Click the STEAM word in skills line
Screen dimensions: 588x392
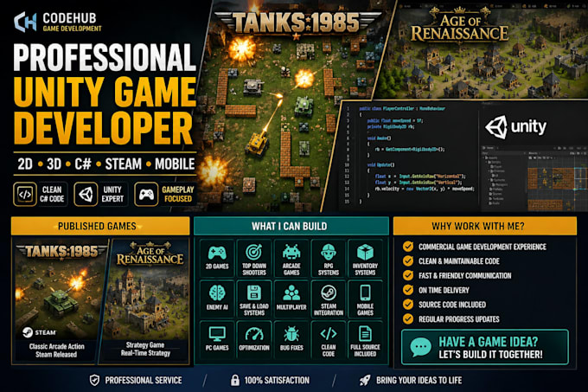pyautogui.click(x=124, y=164)
